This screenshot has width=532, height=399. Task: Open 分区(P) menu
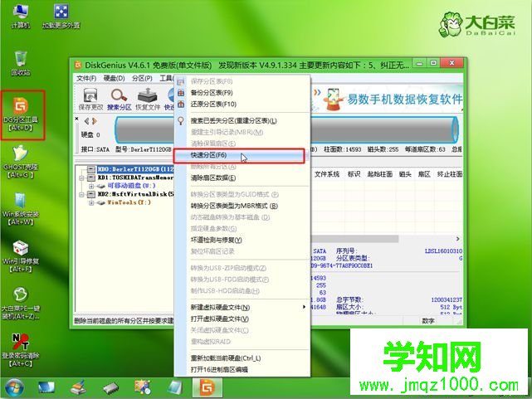tap(142, 78)
